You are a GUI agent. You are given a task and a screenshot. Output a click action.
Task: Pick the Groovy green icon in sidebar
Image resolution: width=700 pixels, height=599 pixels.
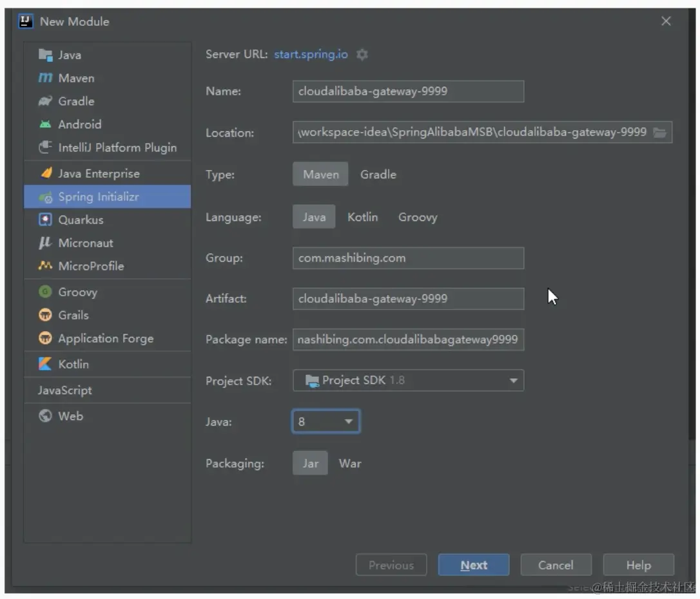click(x=45, y=292)
